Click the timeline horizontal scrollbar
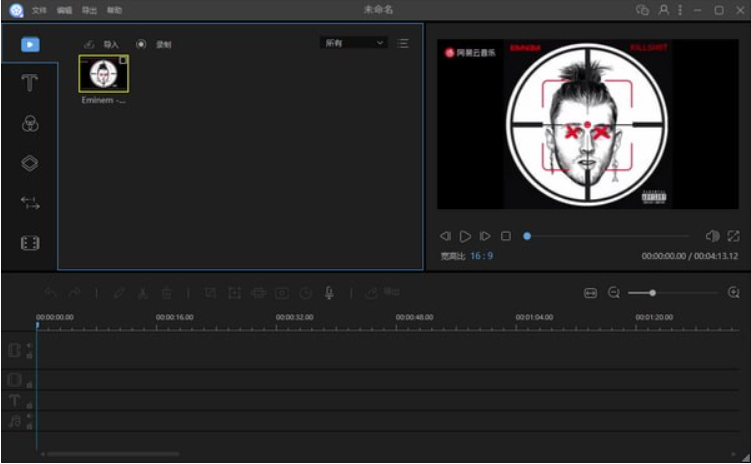Viewport: 751px width, 464px height. [113, 454]
